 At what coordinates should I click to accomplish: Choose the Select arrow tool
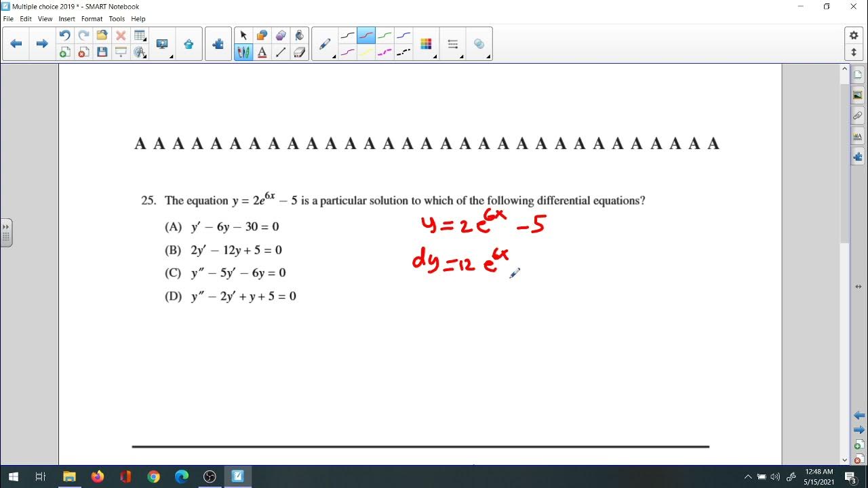tap(243, 35)
